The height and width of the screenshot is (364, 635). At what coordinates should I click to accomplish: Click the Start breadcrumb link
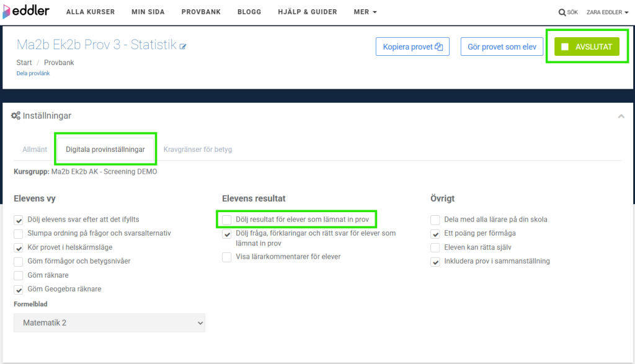(24, 63)
